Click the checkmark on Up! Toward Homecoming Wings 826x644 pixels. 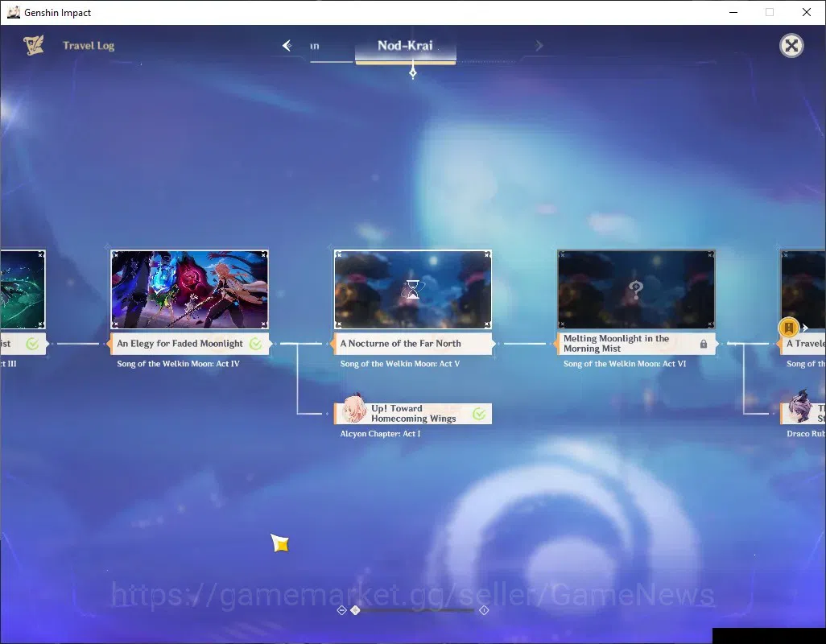pos(479,414)
